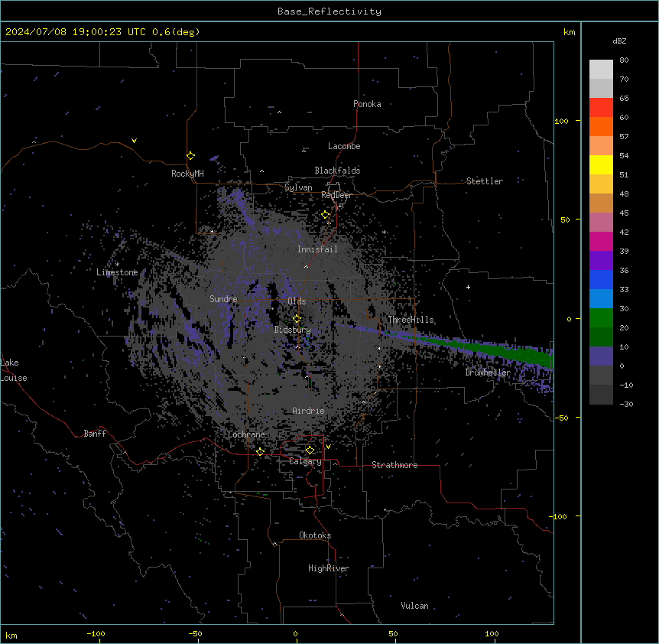This screenshot has height=644, width=659.
Task: Click the Limestone label
Action: [117, 272]
